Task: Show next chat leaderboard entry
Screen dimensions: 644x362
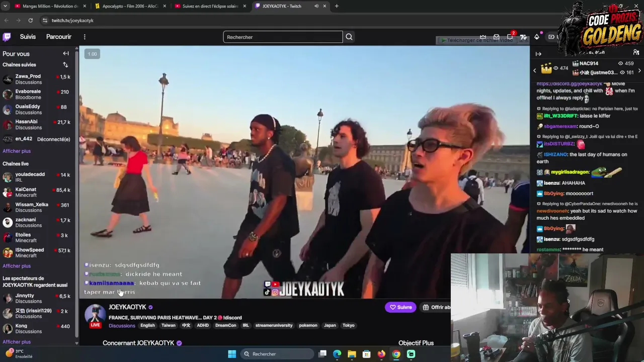Action: pos(639,71)
